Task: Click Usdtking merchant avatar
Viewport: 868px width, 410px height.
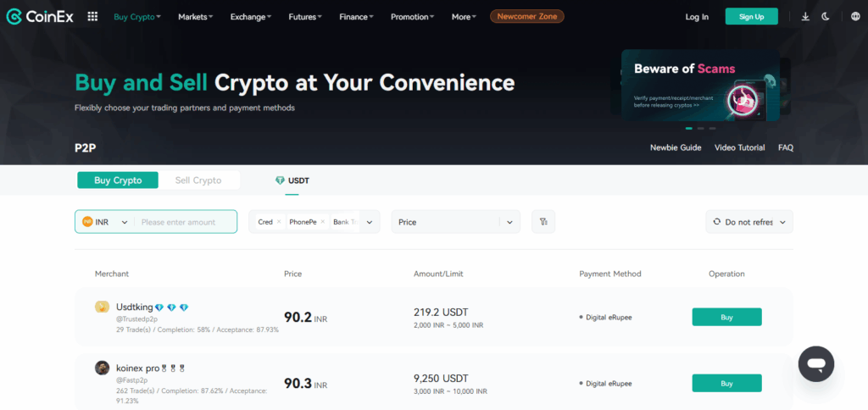Action: pyautogui.click(x=102, y=307)
